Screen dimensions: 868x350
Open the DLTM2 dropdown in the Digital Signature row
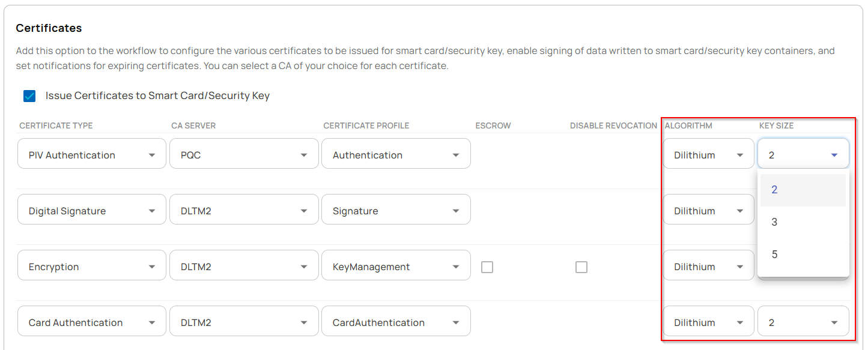(243, 210)
